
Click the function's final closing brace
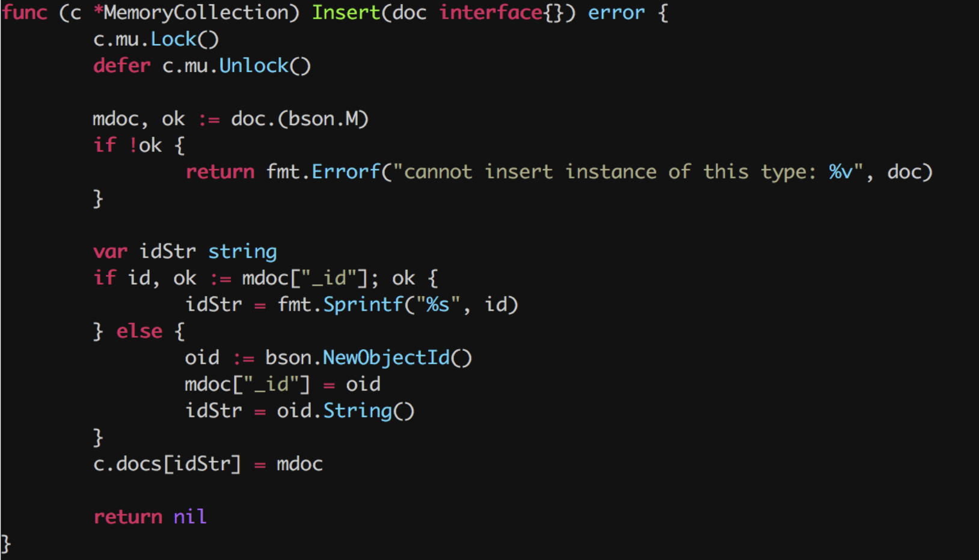(x=6, y=544)
